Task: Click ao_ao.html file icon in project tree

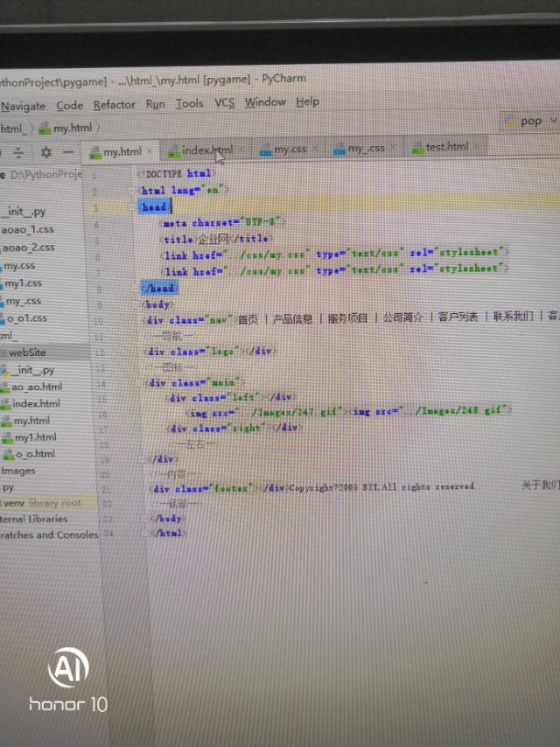Action: tap(6, 387)
